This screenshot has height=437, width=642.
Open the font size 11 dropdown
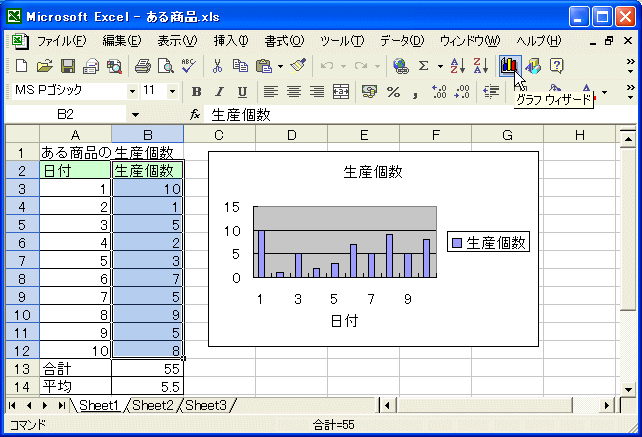[172, 91]
